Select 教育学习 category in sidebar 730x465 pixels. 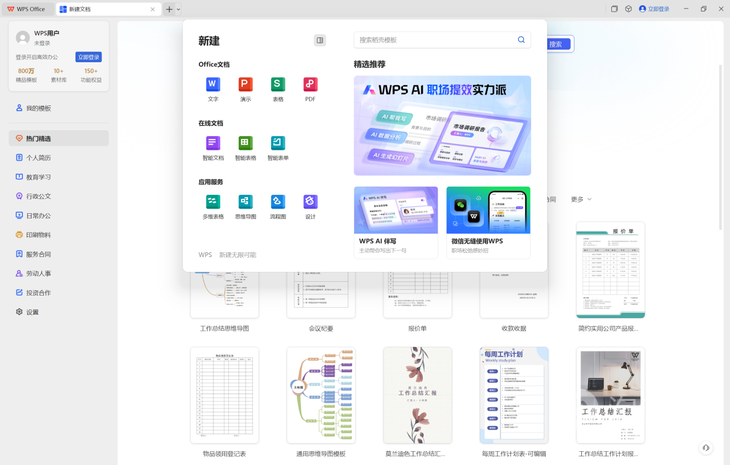[59, 177]
